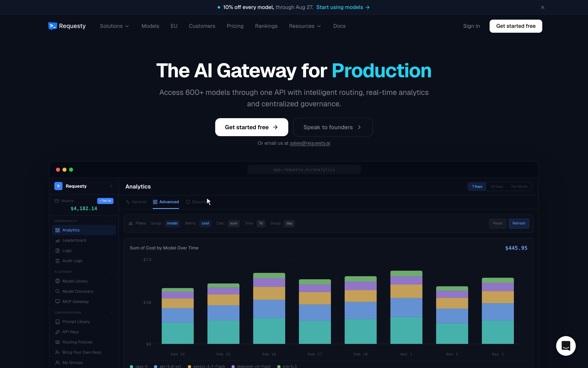Click the Prompt Library book icon

coord(58,322)
